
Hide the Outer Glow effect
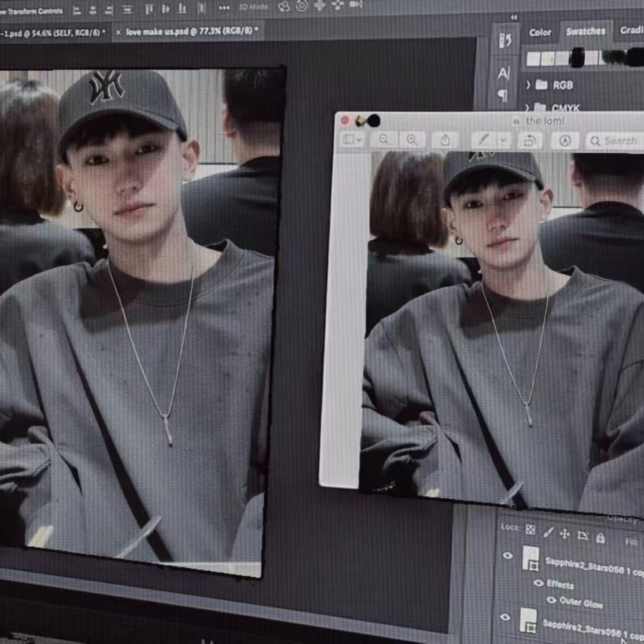point(551,600)
